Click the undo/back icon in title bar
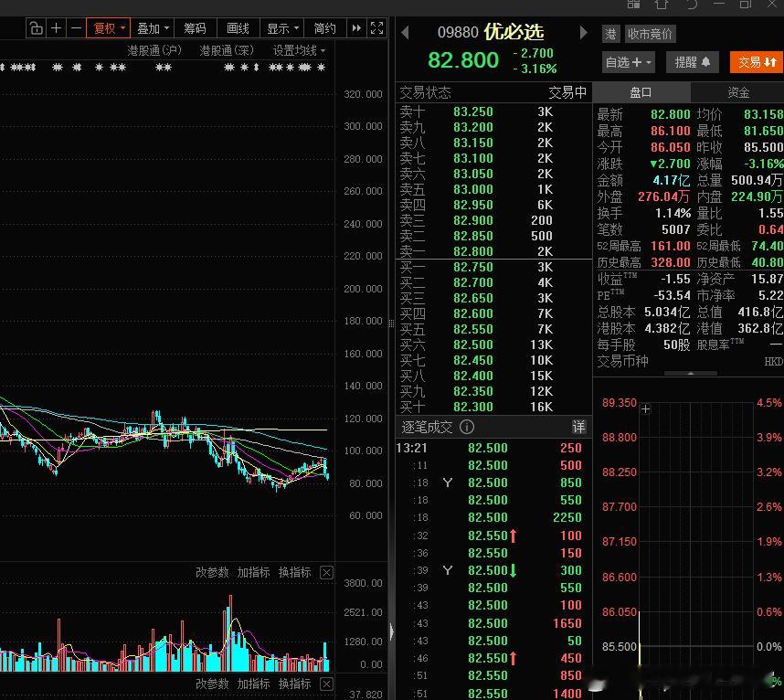 point(692,4)
